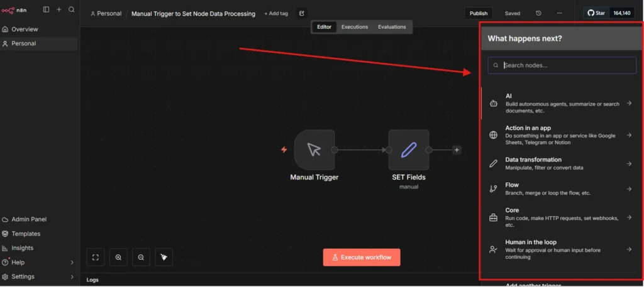Click the icon next to Add tag
644x287 pixels.
(302, 14)
